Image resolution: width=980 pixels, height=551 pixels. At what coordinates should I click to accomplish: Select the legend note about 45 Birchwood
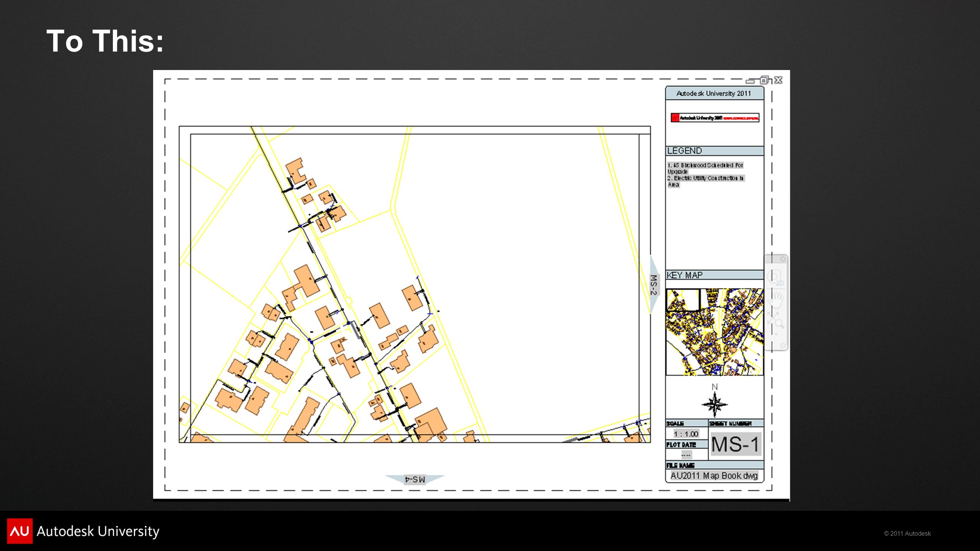pos(705,168)
